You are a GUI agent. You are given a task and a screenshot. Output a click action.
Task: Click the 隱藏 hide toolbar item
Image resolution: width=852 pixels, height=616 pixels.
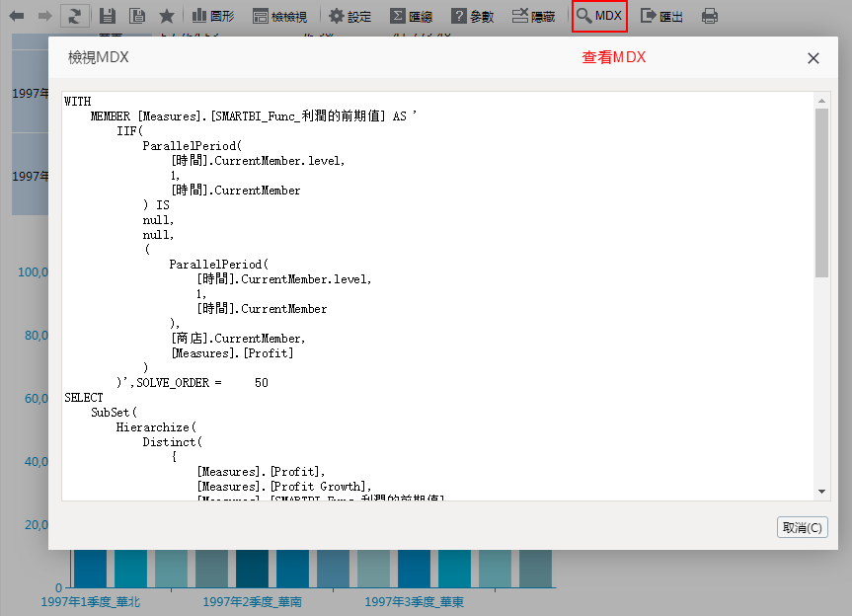534,16
